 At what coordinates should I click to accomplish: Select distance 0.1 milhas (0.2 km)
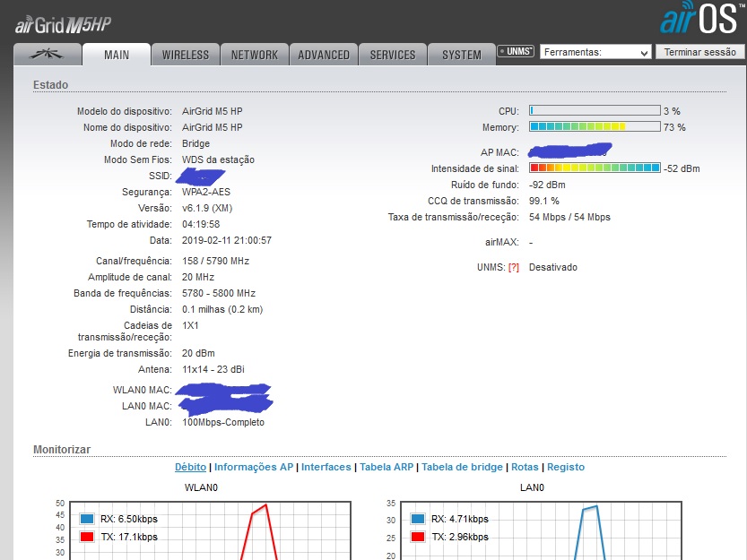[x=222, y=309]
